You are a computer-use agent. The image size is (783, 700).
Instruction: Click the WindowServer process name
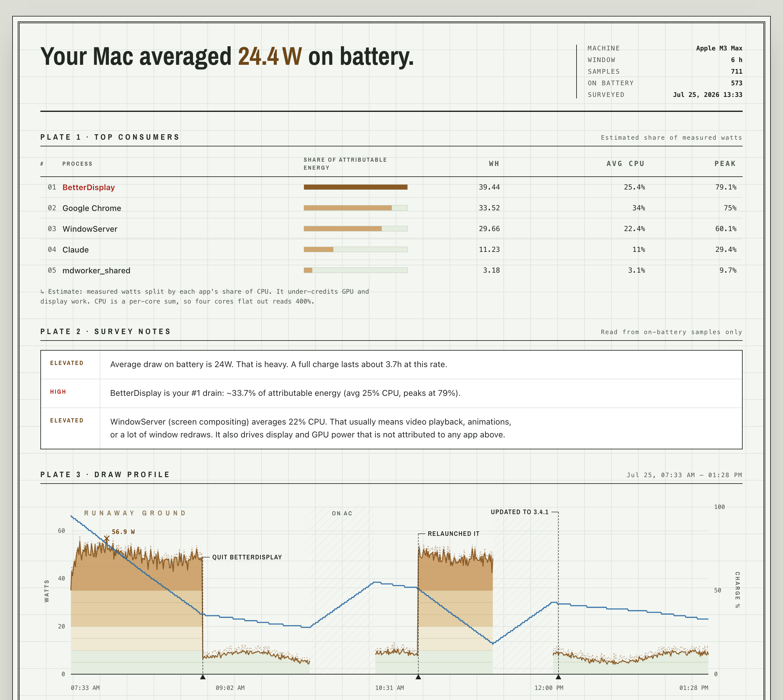90,229
